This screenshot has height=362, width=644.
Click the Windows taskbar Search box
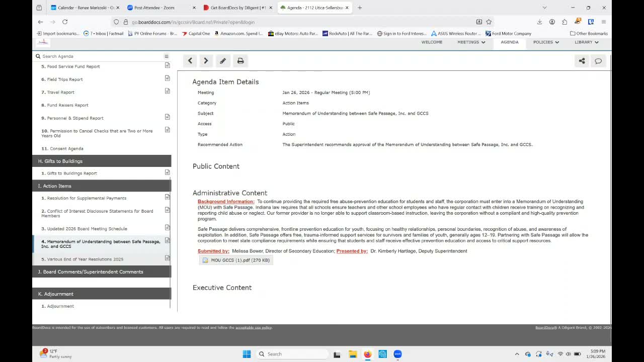[x=292, y=354]
